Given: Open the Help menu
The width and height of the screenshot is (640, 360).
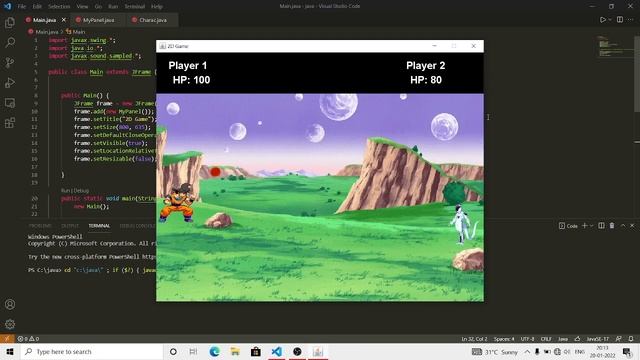Looking at the screenshot, I should point(157,7).
